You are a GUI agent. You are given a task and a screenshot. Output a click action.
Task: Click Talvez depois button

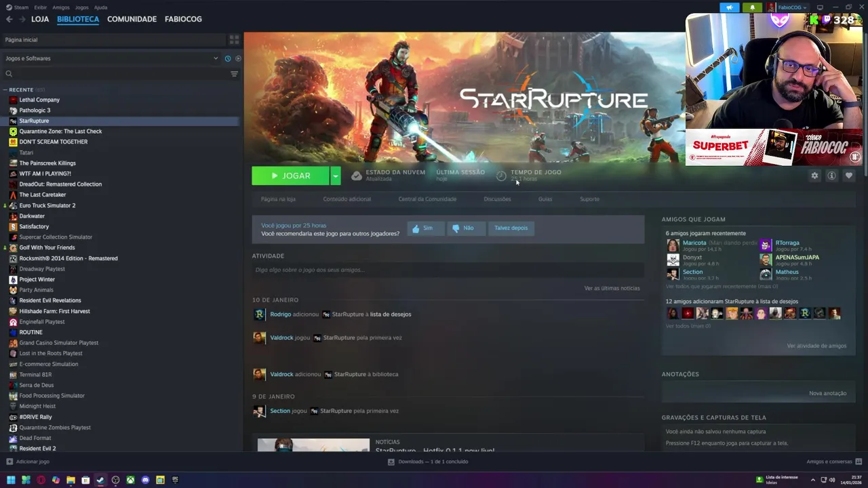coord(511,228)
